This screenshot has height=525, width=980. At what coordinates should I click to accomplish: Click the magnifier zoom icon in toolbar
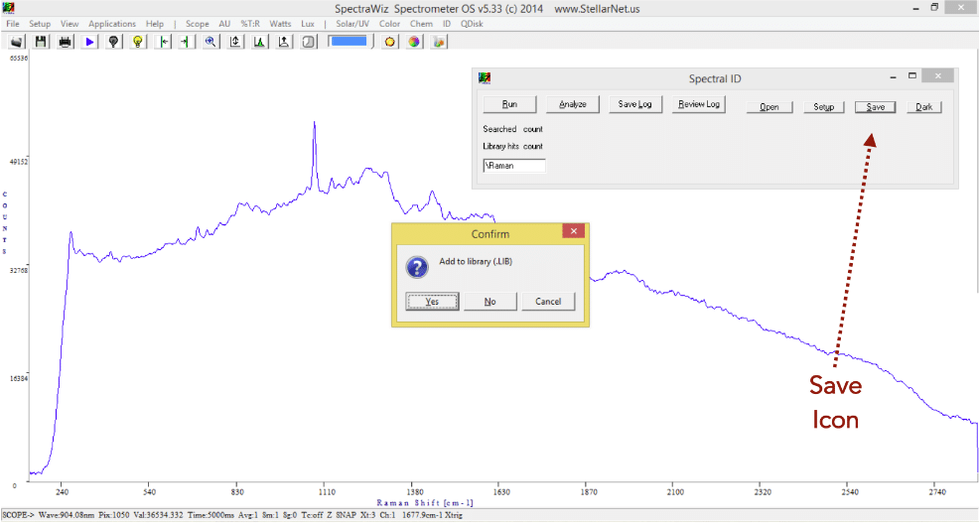tap(210, 42)
